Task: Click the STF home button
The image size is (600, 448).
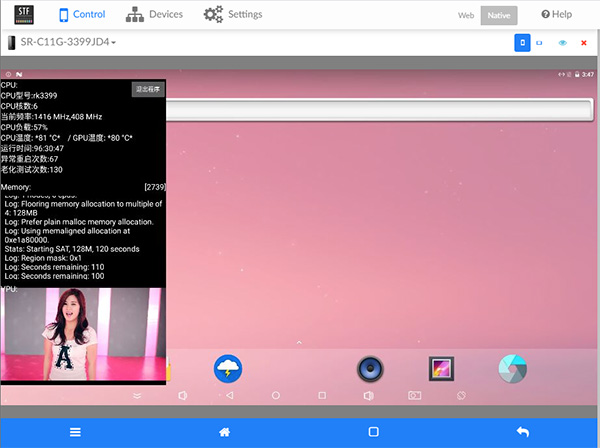Action: click(x=225, y=432)
